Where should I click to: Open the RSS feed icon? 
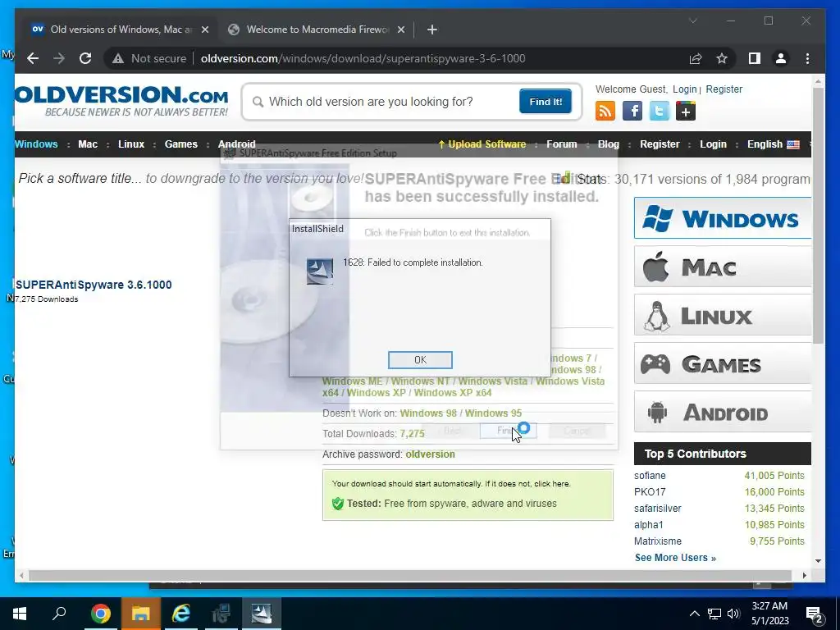click(605, 111)
